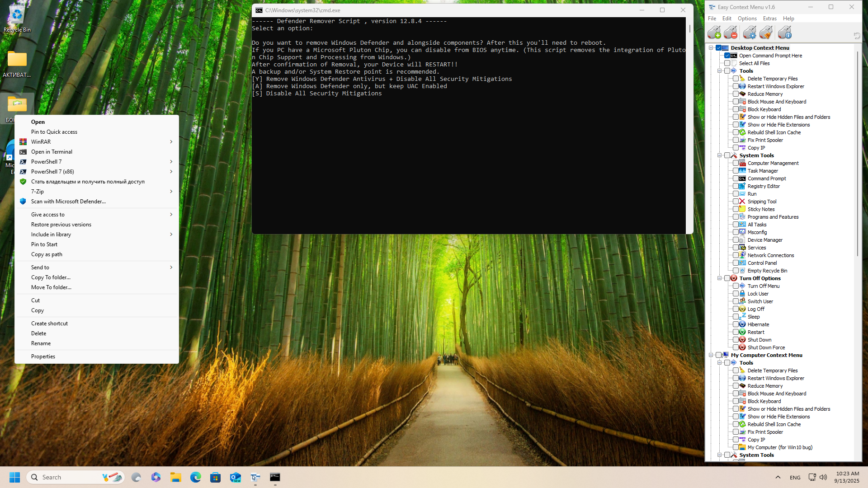Check the Registry Editor checkbox
868x488 pixels.
[736, 186]
